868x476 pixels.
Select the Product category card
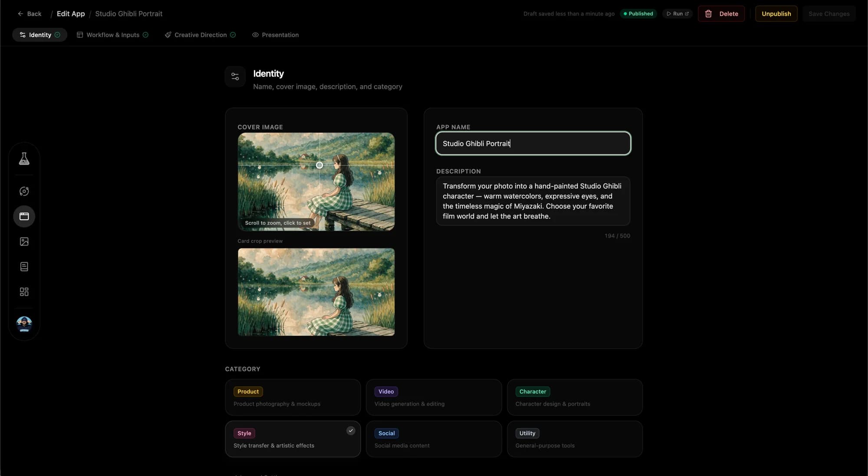tap(293, 397)
